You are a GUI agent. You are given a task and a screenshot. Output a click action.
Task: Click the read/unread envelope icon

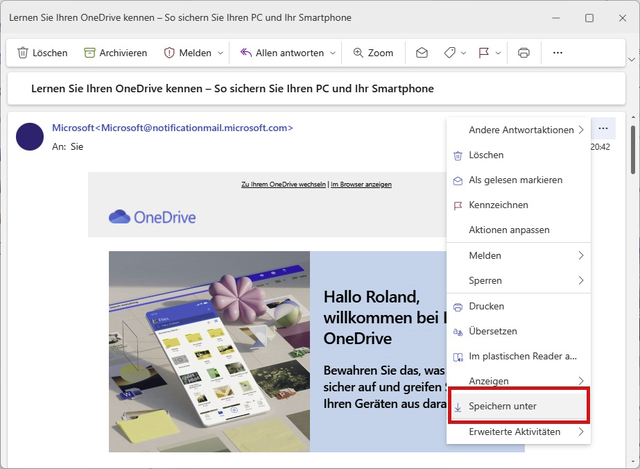[x=422, y=53]
